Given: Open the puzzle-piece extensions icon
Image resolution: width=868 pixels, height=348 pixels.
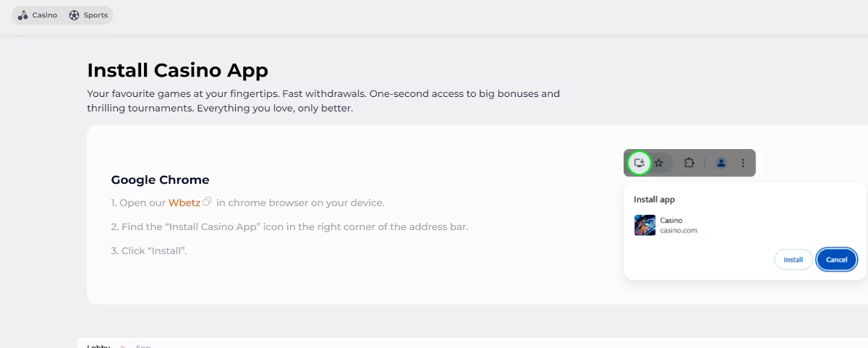Looking at the screenshot, I should [689, 163].
